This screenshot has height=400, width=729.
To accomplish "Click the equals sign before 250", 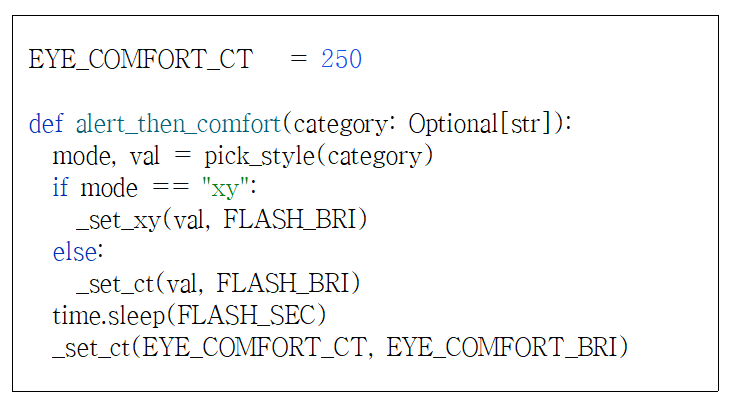I will coord(298,60).
